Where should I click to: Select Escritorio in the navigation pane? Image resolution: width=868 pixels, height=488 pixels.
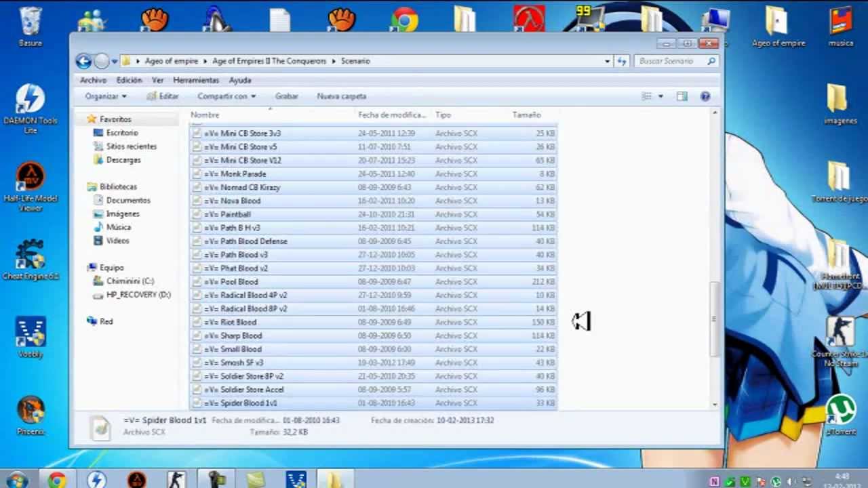122,133
